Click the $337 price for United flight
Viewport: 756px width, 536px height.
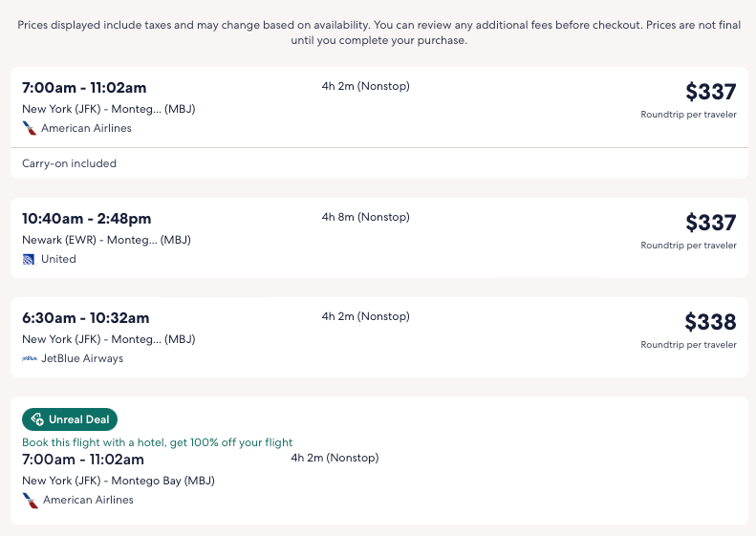click(710, 223)
